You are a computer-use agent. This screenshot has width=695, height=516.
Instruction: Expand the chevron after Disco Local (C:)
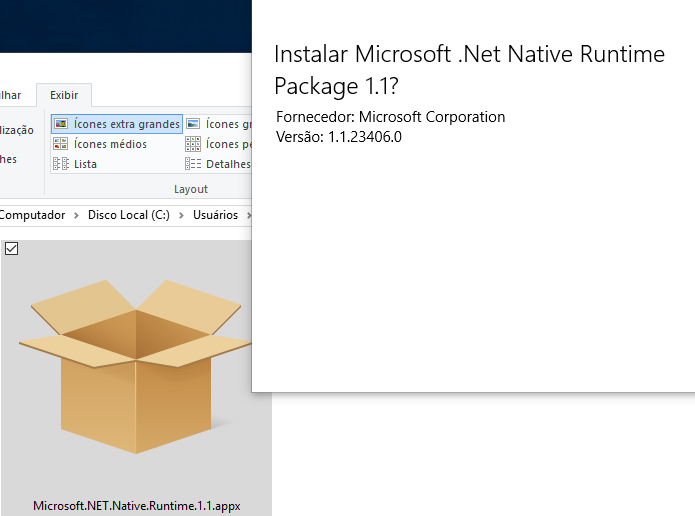tap(181, 215)
